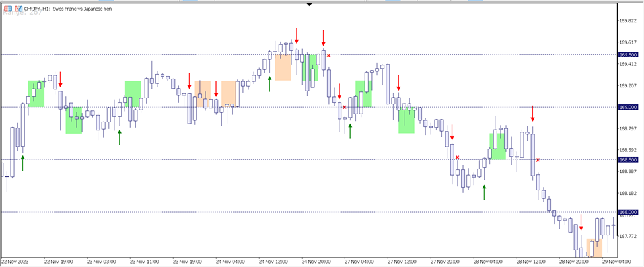Click the '28 Nov 20:00' time axis label

click(x=575, y=261)
